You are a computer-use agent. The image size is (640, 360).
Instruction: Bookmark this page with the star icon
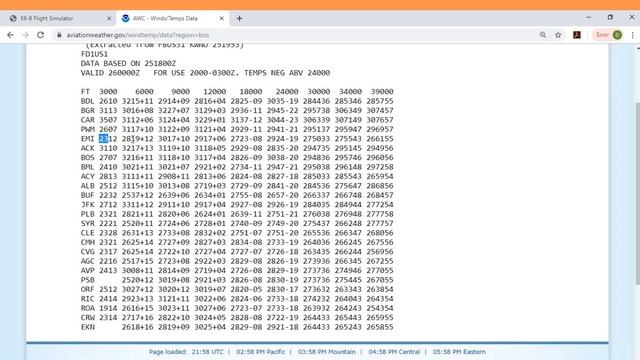click(558, 35)
